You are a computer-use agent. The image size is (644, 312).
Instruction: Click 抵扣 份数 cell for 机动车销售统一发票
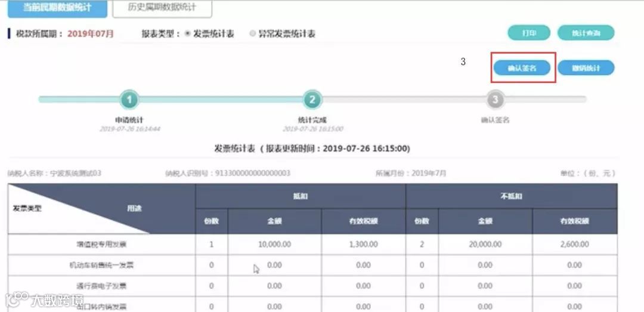pyautogui.click(x=212, y=265)
